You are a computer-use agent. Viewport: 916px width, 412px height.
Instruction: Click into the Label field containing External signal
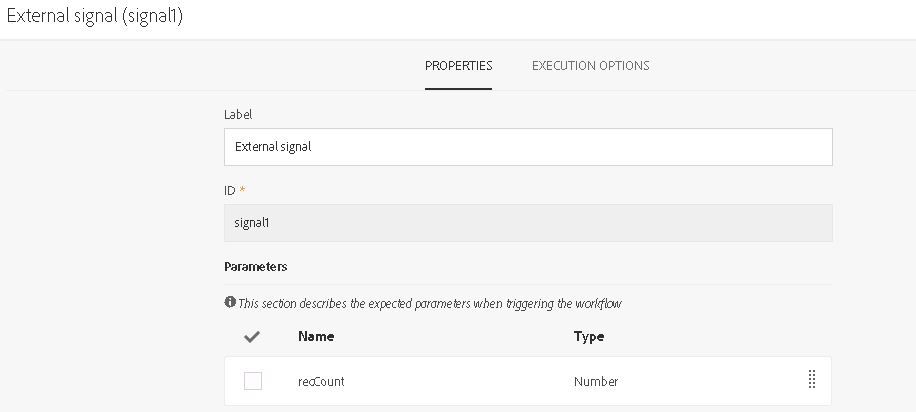click(528, 147)
